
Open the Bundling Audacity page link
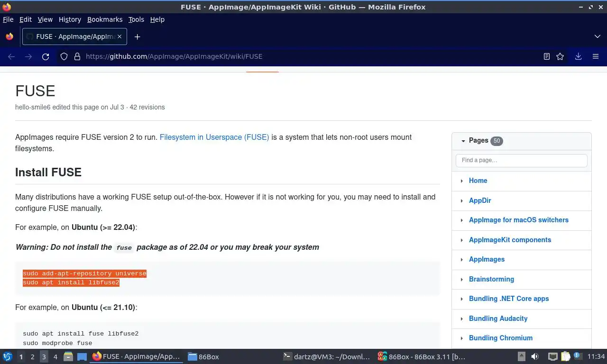[x=498, y=318]
